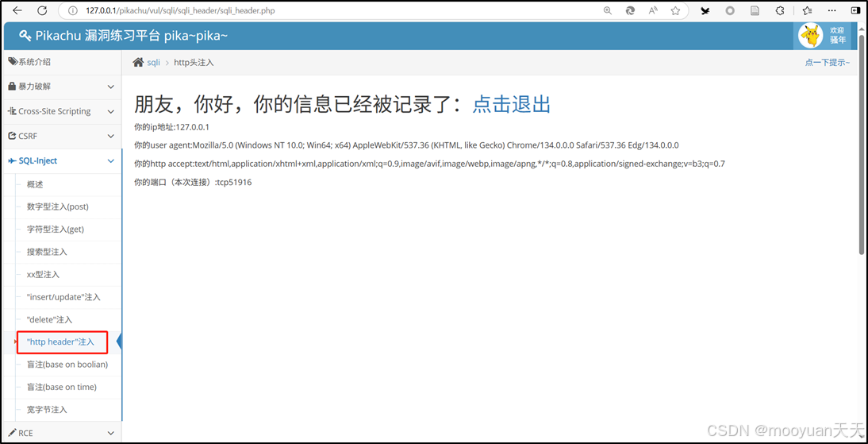
Task: Open browser Settings and more menu
Action: (x=832, y=10)
